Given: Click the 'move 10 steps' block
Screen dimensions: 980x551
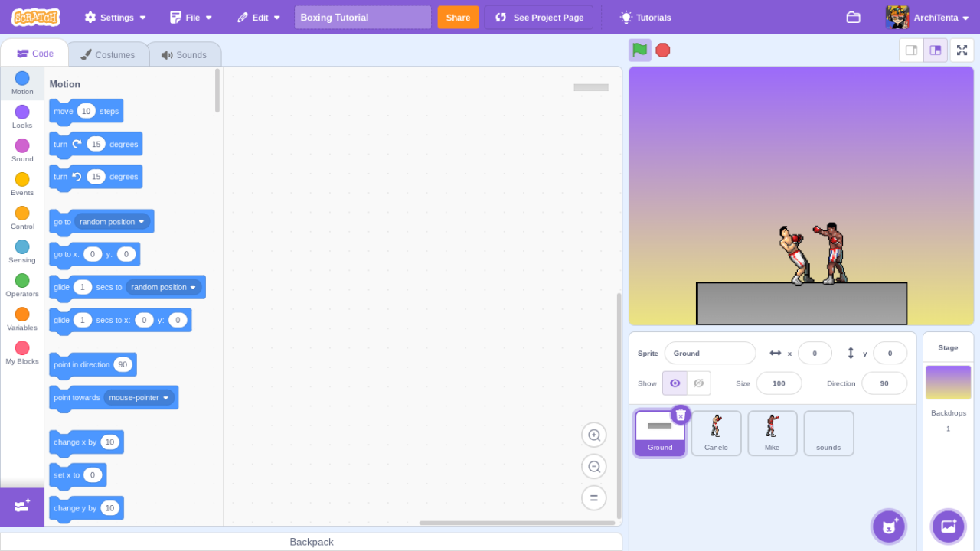Looking at the screenshot, I should (x=86, y=112).
